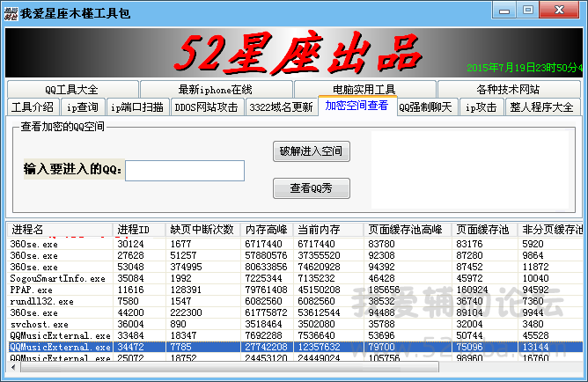Image resolution: width=588 pixels, height=382 pixels.
Task: Select the rundll32.exe process row
Action: [x=295, y=301]
